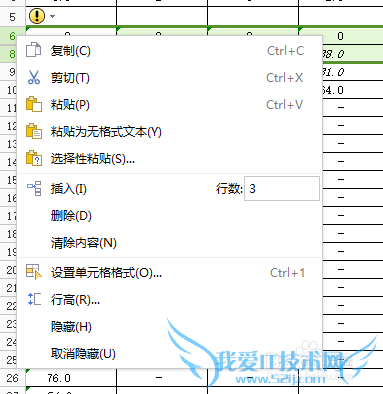Click the copy icon beside 复制(C)
383x394 pixels.
[x=34, y=50]
